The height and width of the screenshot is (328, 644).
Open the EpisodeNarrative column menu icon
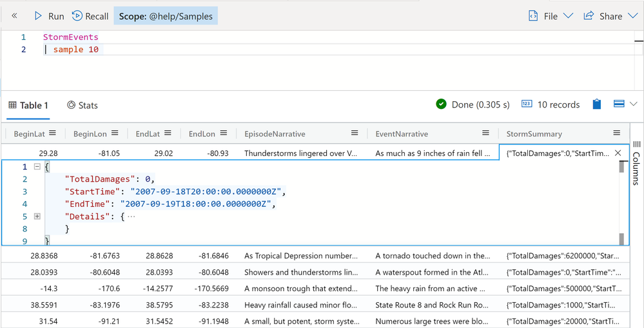point(355,133)
